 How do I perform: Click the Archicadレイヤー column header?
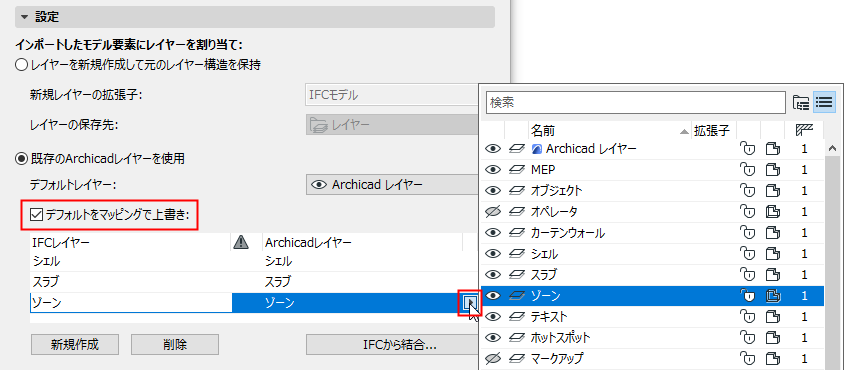click(362, 243)
